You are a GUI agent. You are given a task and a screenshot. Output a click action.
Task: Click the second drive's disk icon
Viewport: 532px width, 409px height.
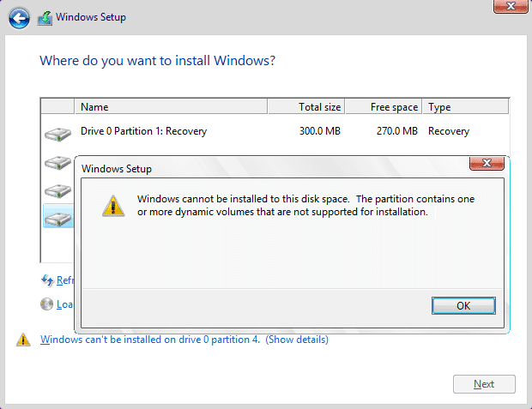[x=57, y=162]
